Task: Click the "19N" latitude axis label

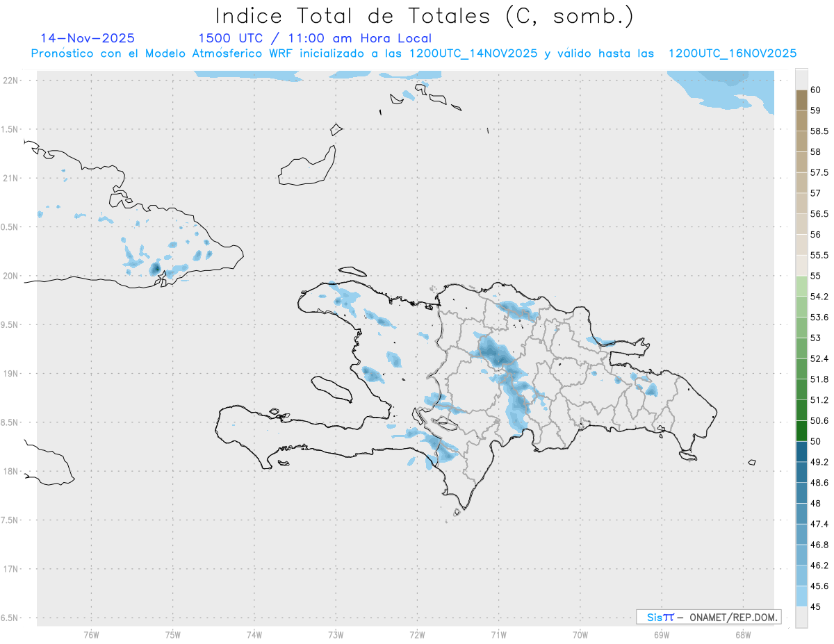Action: click(10, 373)
